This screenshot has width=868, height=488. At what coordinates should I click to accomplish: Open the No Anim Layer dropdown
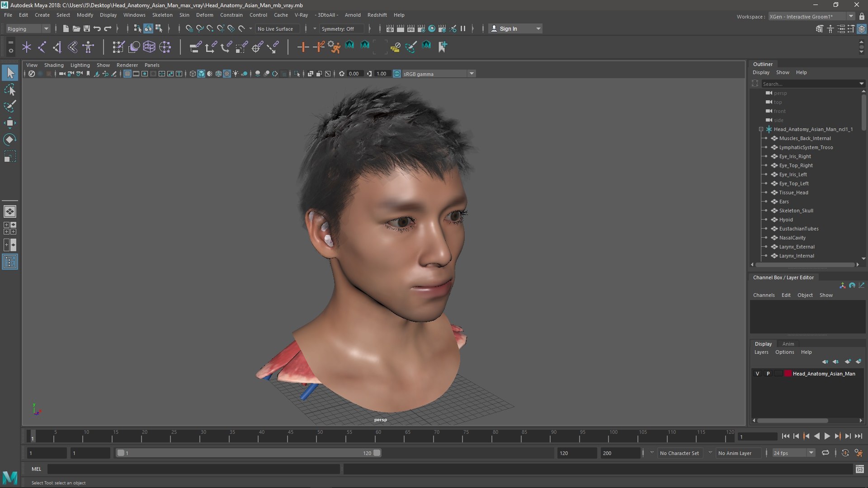pyautogui.click(x=710, y=453)
